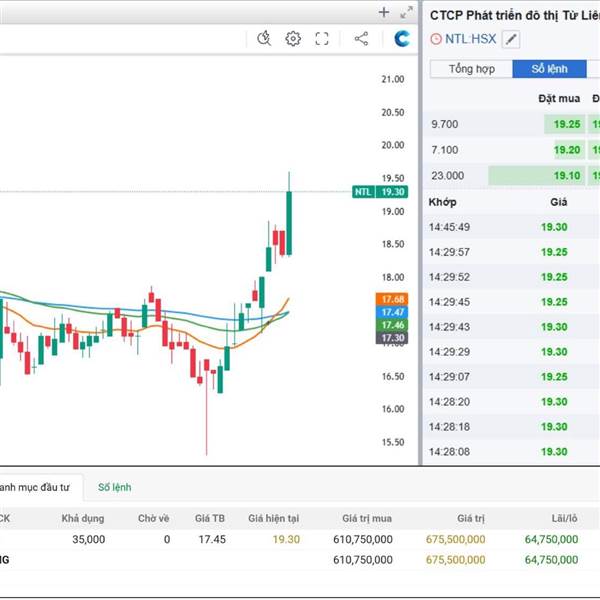600x600 pixels.
Task: Click the red clock icon before NTL:HSX
Action: pos(436,39)
